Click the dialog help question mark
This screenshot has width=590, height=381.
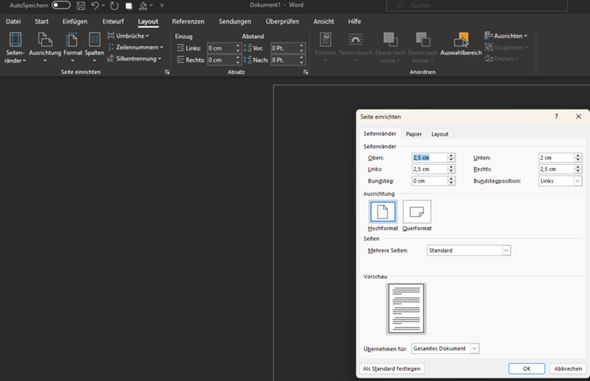click(556, 117)
